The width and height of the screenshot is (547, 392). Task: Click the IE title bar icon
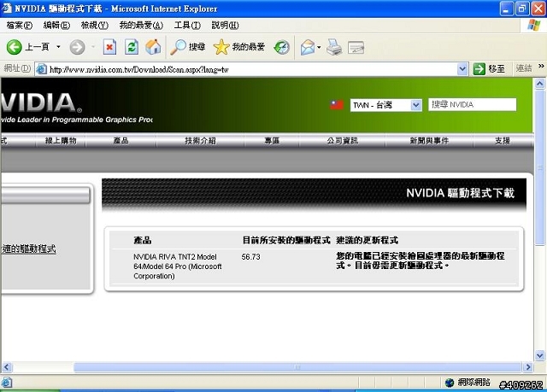[7, 9]
